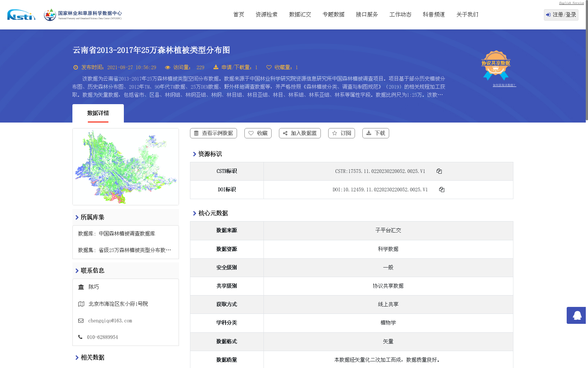The height and width of the screenshot is (368, 588).
Task: Open 工作动态 menu item
Action: click(x=401, y=15)
